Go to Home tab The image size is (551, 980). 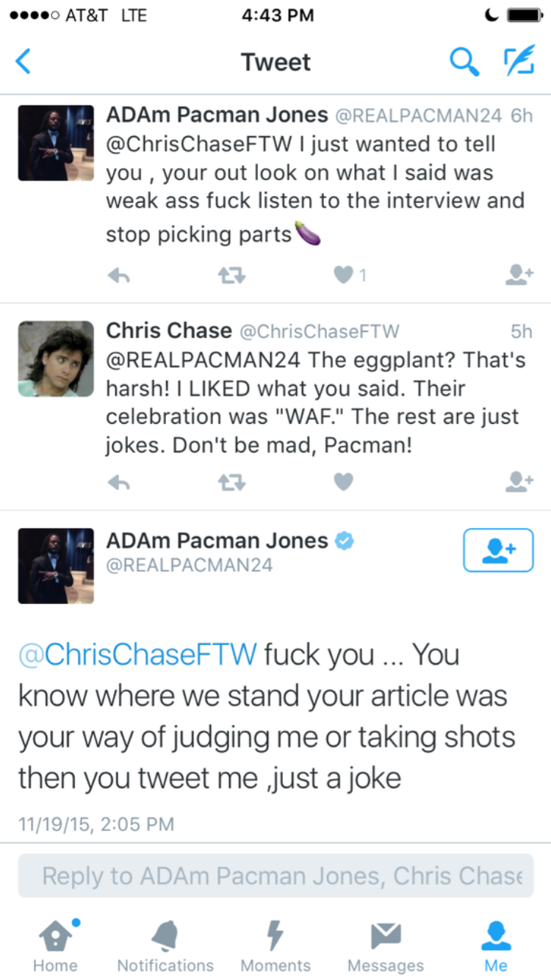point(56,946)
